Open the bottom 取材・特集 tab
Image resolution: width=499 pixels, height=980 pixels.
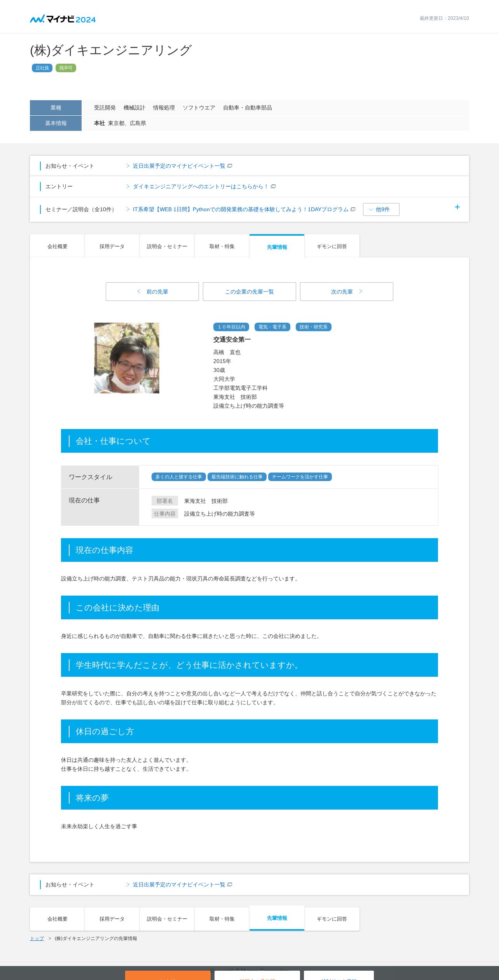222,919
